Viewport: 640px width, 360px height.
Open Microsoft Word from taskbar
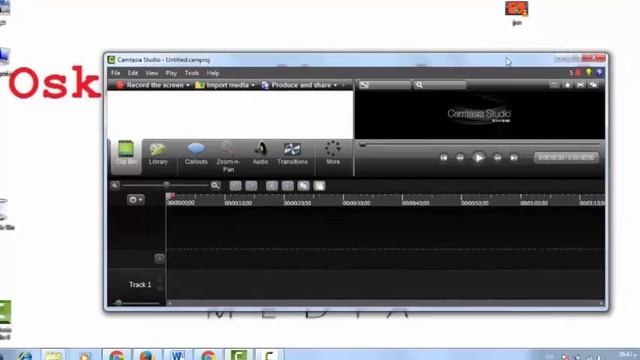click(178, 355)
